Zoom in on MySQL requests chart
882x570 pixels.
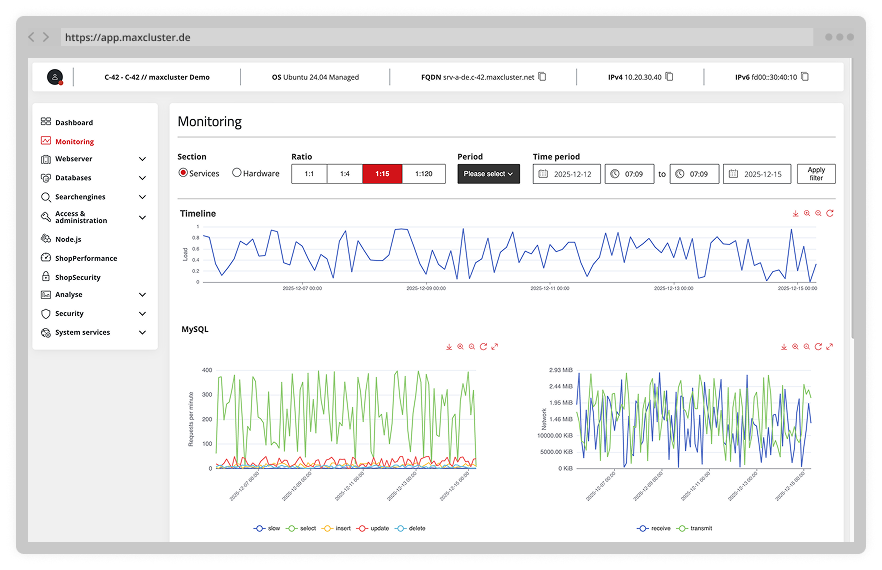[x=460, y=347]
